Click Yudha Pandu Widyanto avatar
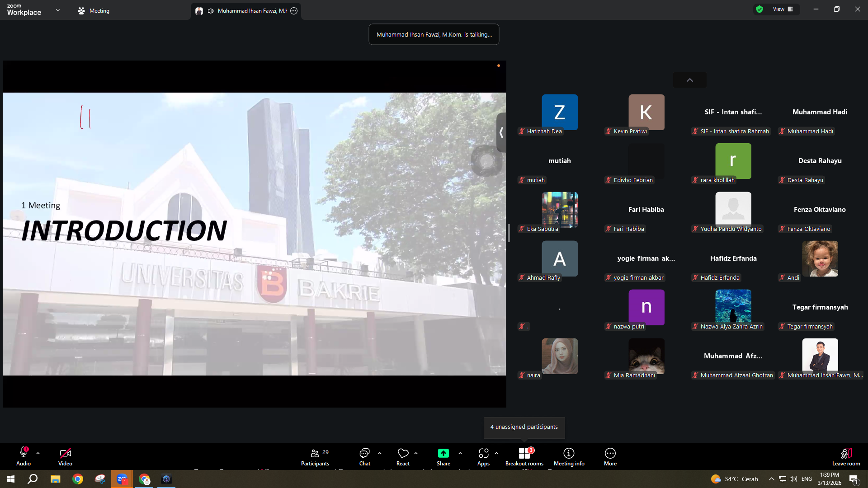 click(x=733, y=210)
